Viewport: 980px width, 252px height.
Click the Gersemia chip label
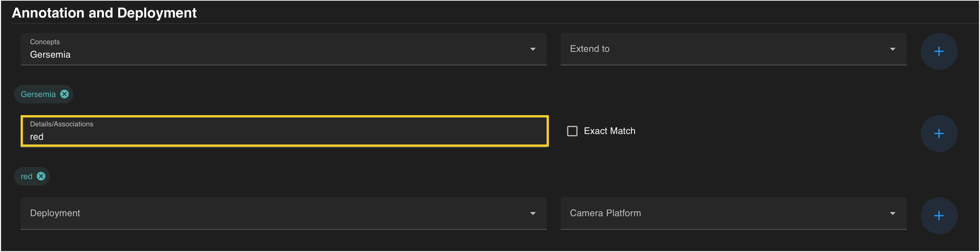point(38,94)
